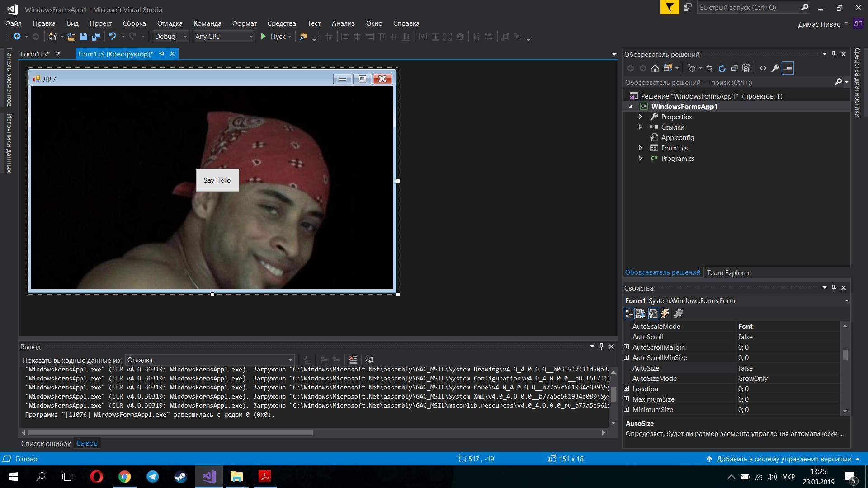Toggle alphabetical sort in Properties panel

(x=640, y=314)
